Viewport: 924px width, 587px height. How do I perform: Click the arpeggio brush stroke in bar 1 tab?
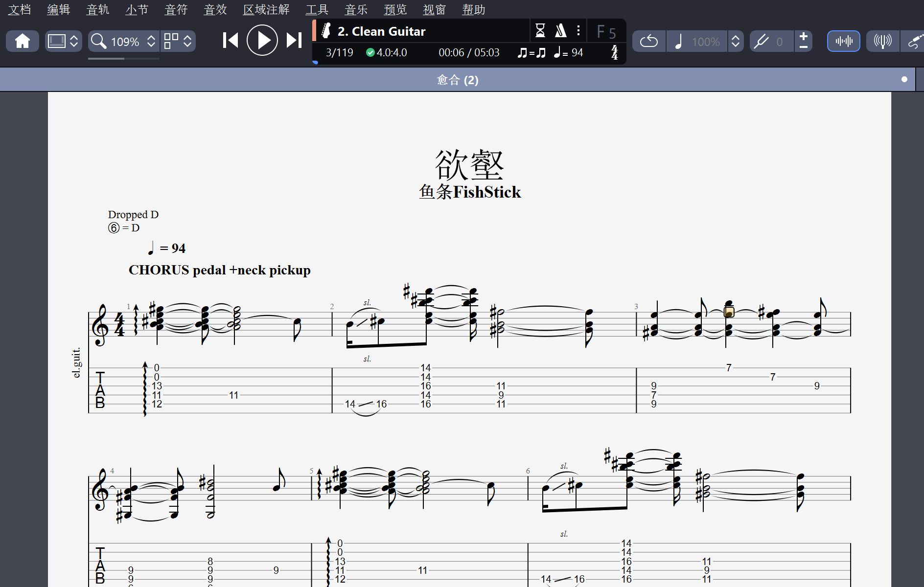pyautogui.click(x=145, y=389)
